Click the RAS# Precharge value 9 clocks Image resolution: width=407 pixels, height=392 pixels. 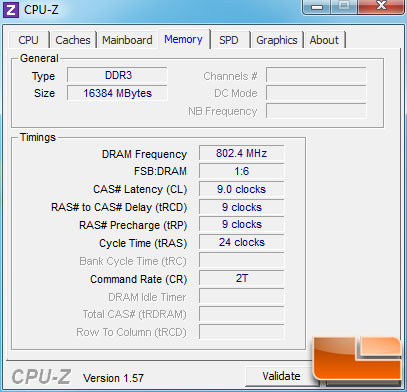click(x=241, y=225)
